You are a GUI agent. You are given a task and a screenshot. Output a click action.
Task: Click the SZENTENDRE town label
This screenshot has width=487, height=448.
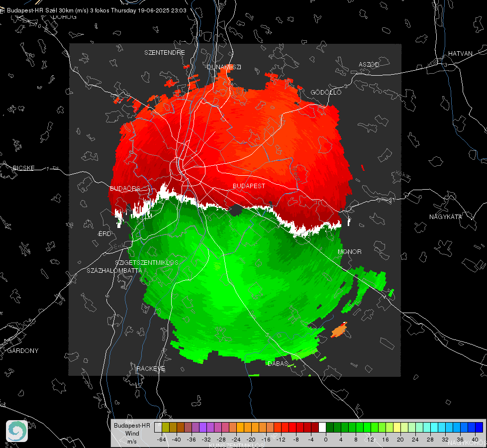point(165,53)
